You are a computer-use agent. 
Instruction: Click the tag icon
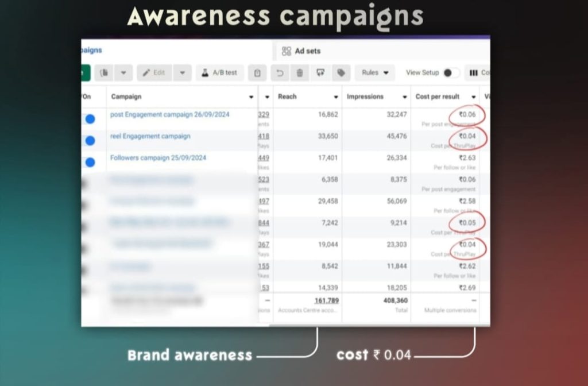[341, 73]
